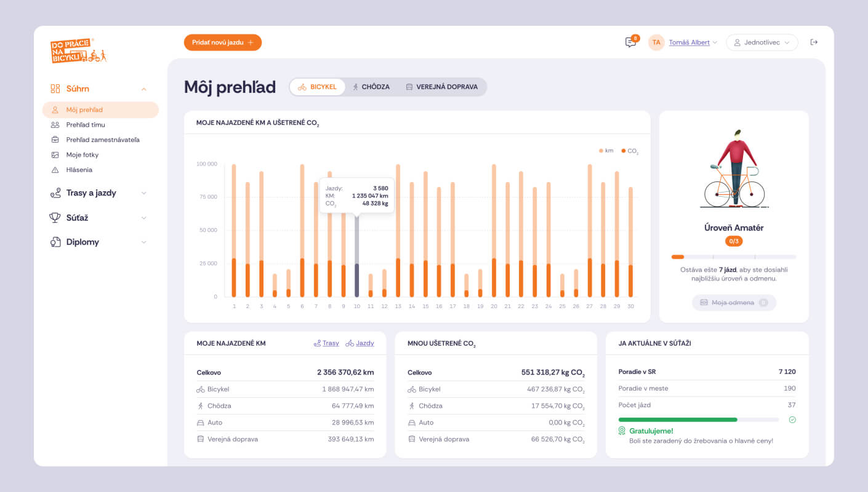This screenshot has width=868, height=492.
Task: Click the Úroveň Amatér progress bar
Action: (733, 256)
